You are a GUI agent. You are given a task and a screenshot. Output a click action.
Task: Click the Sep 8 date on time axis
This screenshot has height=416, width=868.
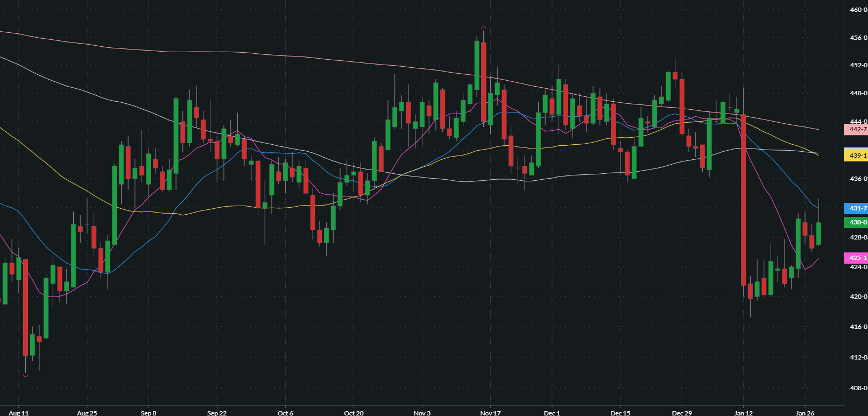[x=149, y=413]
